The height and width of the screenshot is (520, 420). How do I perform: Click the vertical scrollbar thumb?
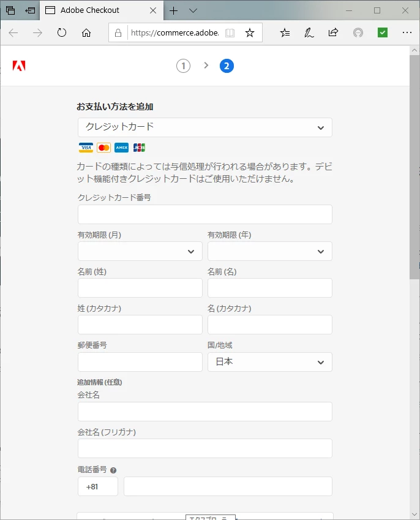coord(414,167)
